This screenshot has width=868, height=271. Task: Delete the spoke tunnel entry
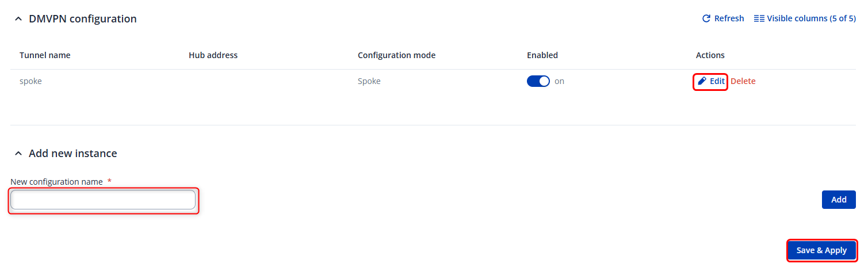[743, 82]
